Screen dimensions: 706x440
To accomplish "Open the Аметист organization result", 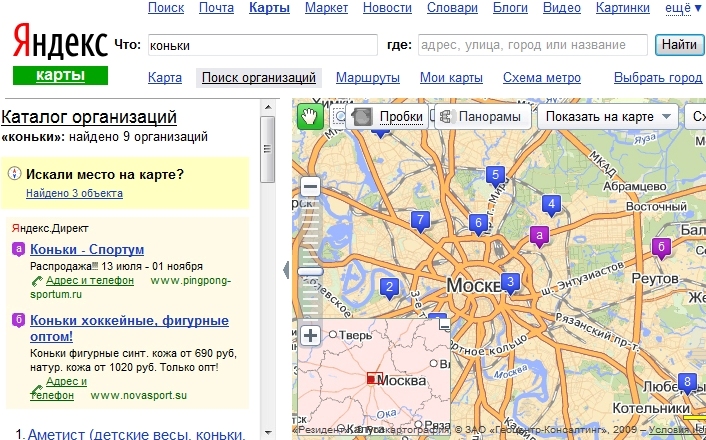I will coord(136,434).
